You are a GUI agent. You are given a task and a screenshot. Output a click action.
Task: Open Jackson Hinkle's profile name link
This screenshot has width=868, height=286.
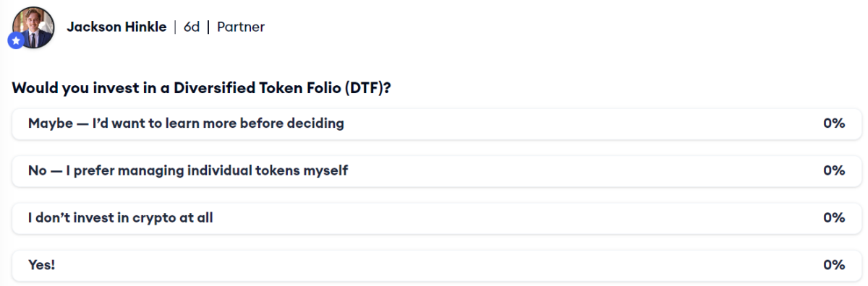(116, 27)
